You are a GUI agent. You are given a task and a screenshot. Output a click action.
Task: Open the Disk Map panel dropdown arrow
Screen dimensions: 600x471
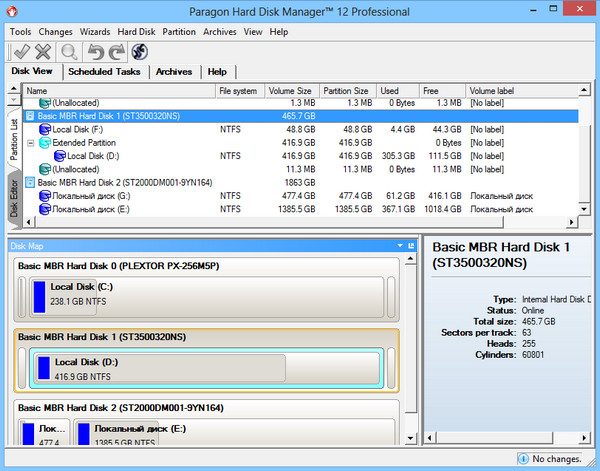(x=400, y=246)
